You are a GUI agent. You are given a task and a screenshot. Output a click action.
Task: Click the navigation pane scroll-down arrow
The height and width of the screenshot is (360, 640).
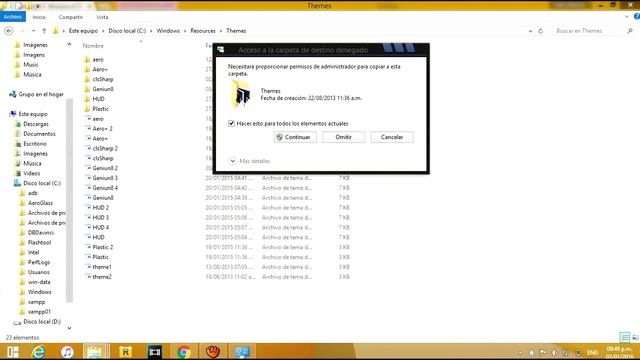point(69,328)
